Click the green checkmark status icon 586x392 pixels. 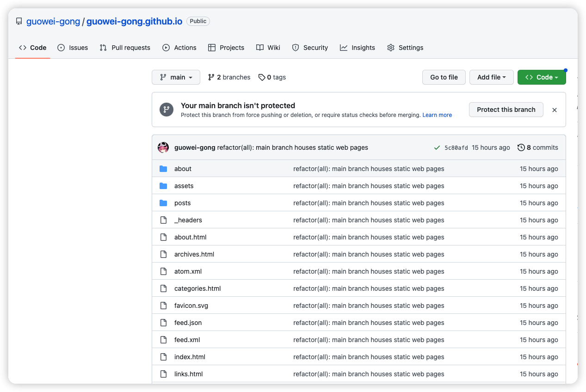pos(437,147)
